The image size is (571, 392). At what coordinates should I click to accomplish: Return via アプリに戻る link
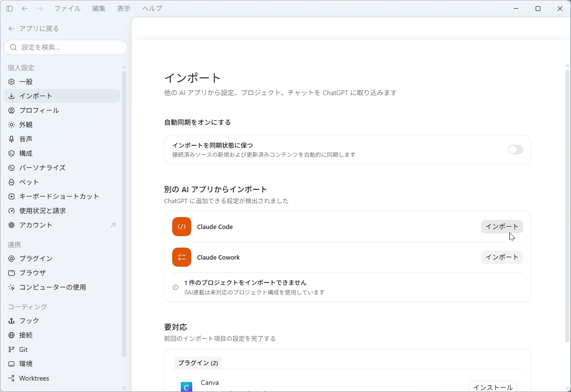pyautogui.click(x=33, y=28)
